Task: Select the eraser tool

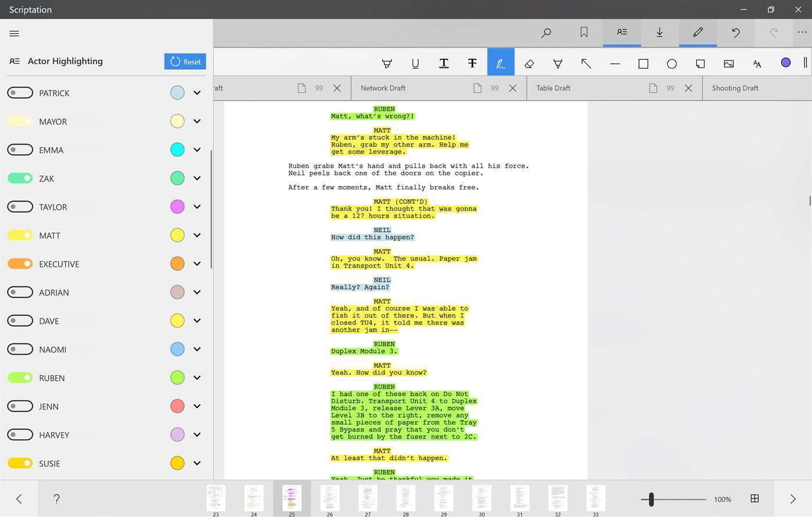Action: point(529,63)
